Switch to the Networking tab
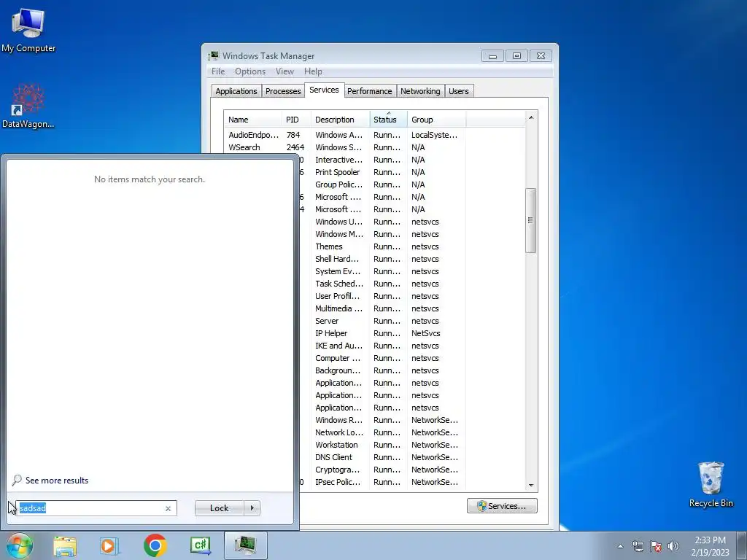The image size is (747, 560). 420,91
